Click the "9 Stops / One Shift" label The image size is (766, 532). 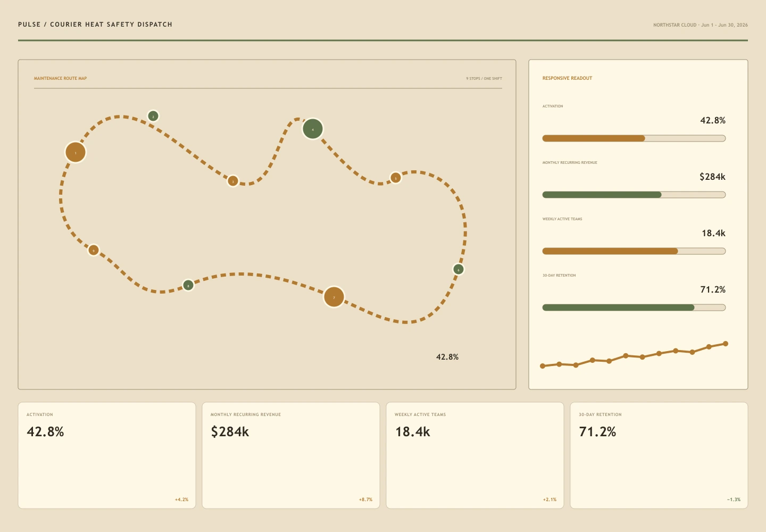point(484,78)
